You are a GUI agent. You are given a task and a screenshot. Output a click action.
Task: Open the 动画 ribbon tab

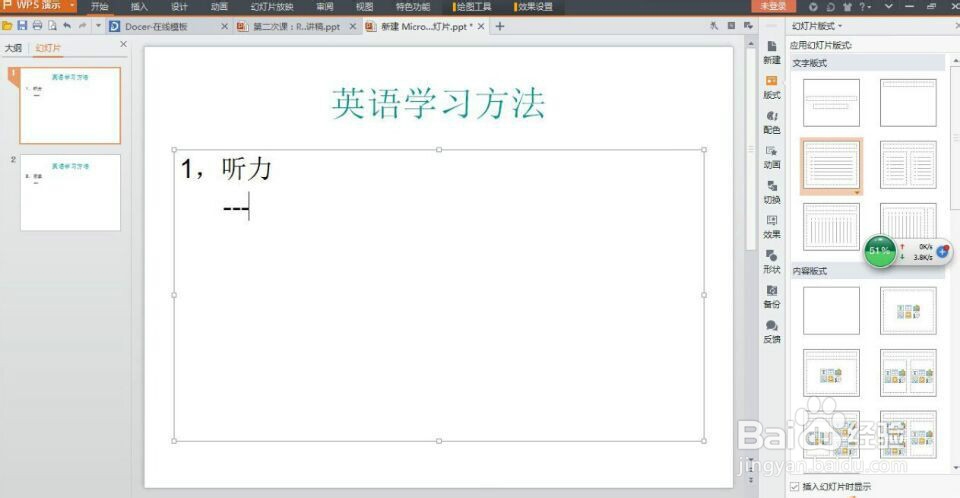click(219, 7)
